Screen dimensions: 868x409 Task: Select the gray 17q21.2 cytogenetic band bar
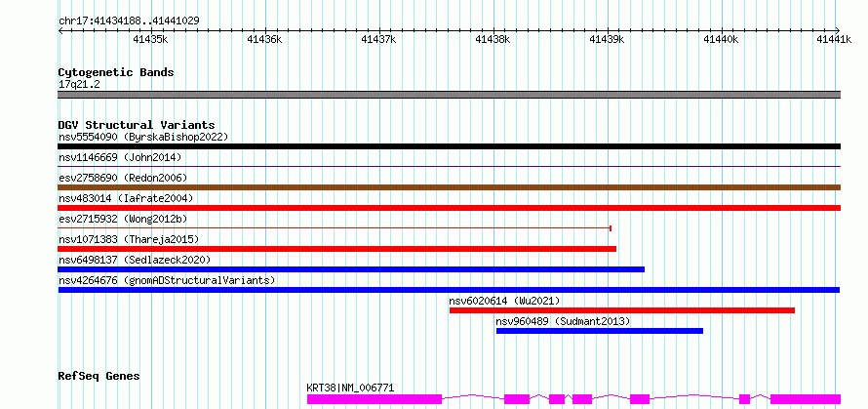(x=450, y=95)
